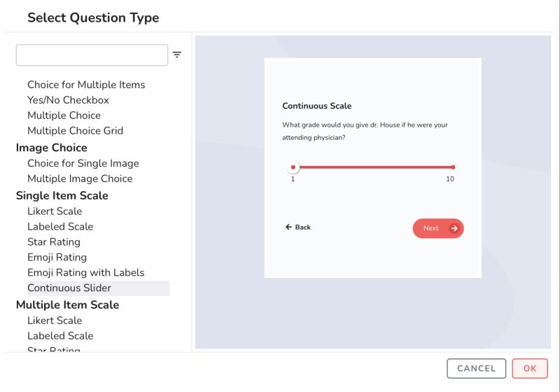Screen dimensions: 560x392
Task: Select Likert Scale under Single Item Scale
Action: click(55, 211)
